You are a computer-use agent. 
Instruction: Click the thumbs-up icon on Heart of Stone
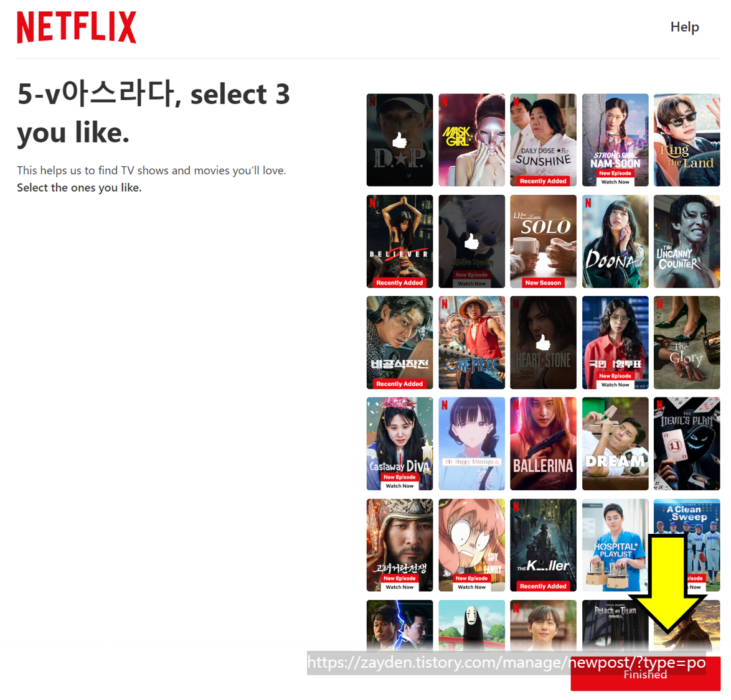543,342
